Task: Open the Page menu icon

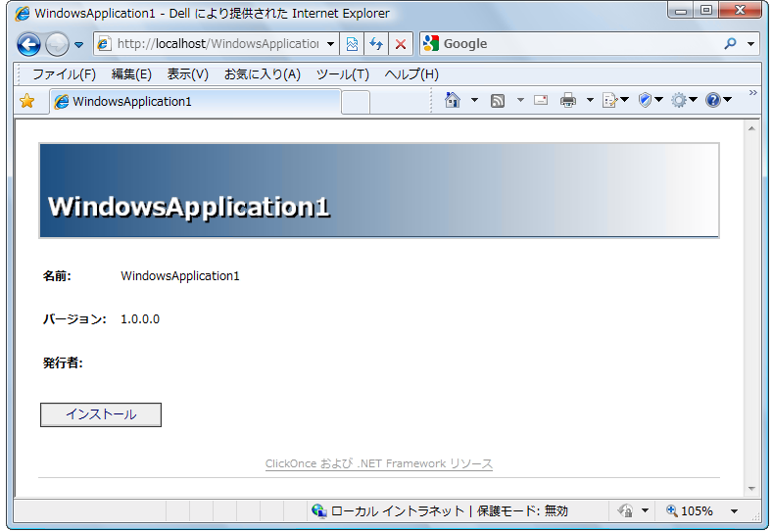Action: click(615, 100)
